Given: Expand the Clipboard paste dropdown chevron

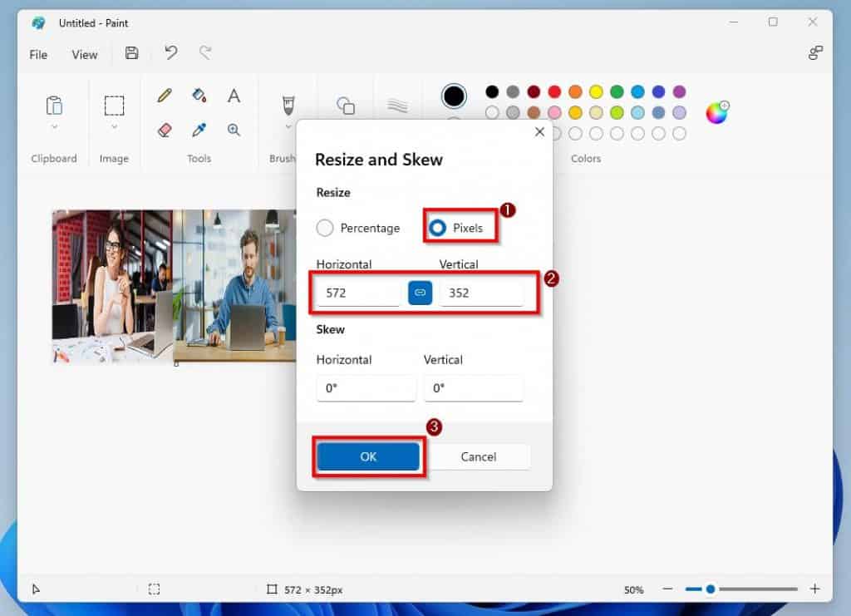Looking at the screenshot, I should tap(54, 126).
